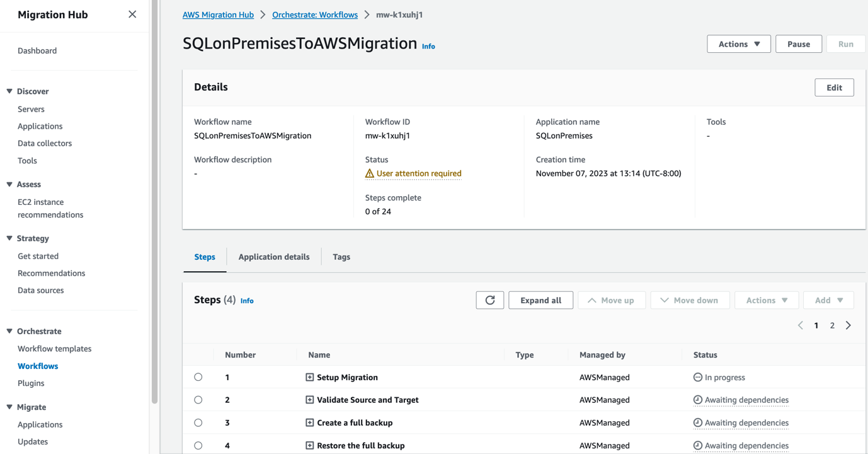Expand the Create a full backup step

pyautogui.click(x=310, y=422)
